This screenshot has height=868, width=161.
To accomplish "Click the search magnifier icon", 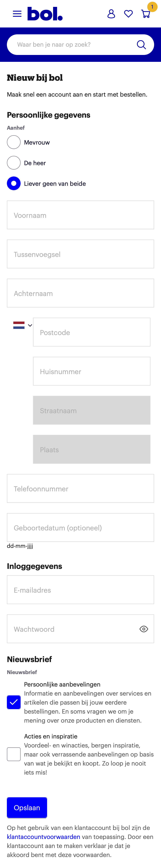I will click(141, 44).
